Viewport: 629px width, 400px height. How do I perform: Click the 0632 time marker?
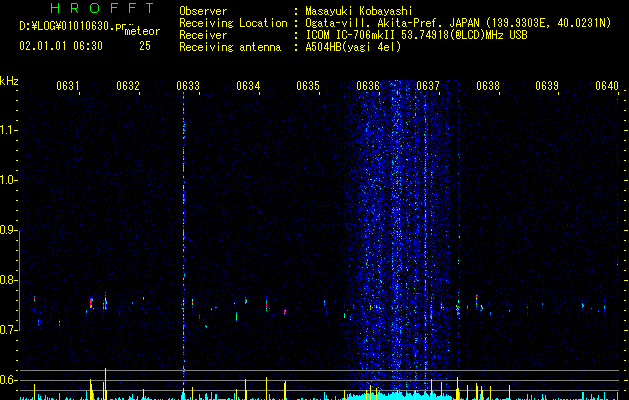pos(128,86)
